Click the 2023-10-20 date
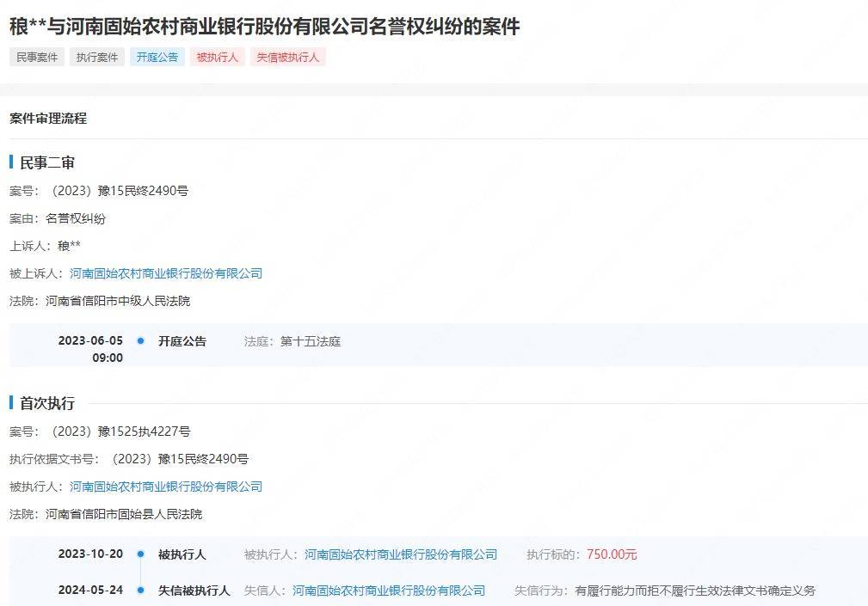 (90, 554)
